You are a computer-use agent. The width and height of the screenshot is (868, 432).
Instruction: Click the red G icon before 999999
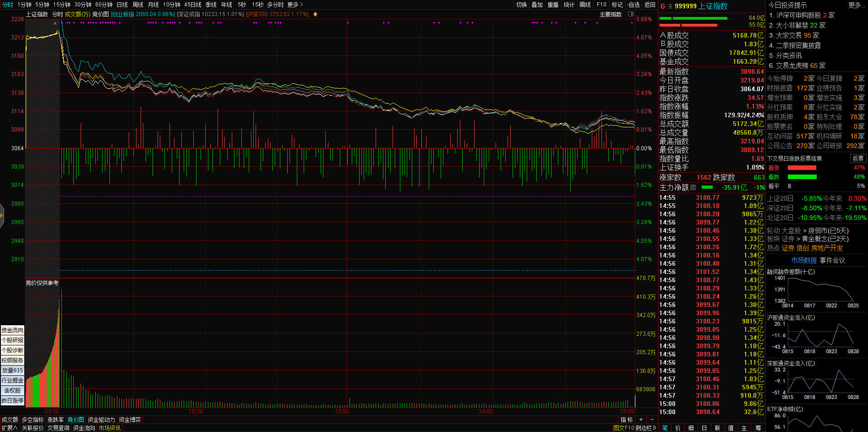pyautogui.click(x=663, y=6)
